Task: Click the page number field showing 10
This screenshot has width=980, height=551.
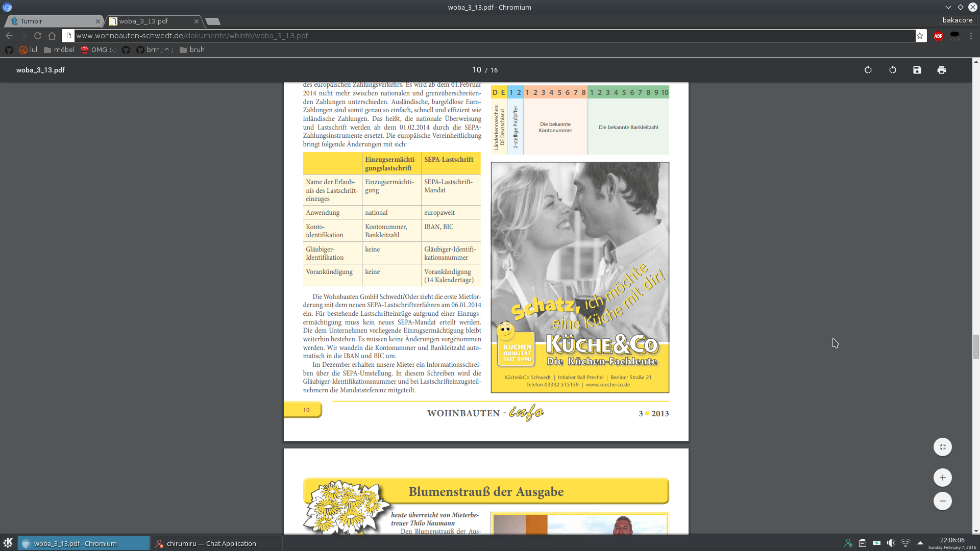Action: (476, 70)
